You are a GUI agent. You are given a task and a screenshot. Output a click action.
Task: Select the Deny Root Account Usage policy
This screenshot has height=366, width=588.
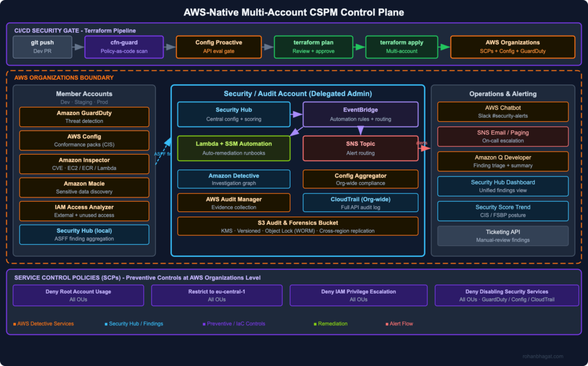coord(78,295)
